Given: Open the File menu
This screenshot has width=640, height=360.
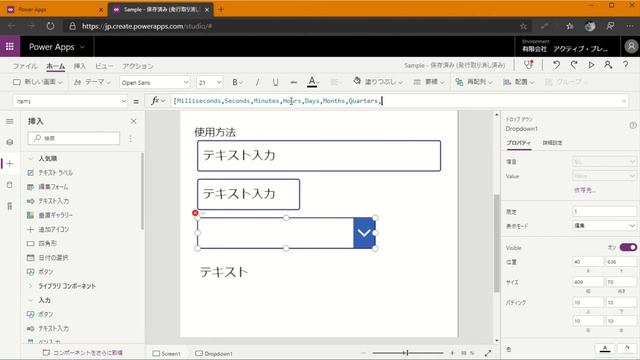Looking at the screenshot, I should tap(25, 66).
